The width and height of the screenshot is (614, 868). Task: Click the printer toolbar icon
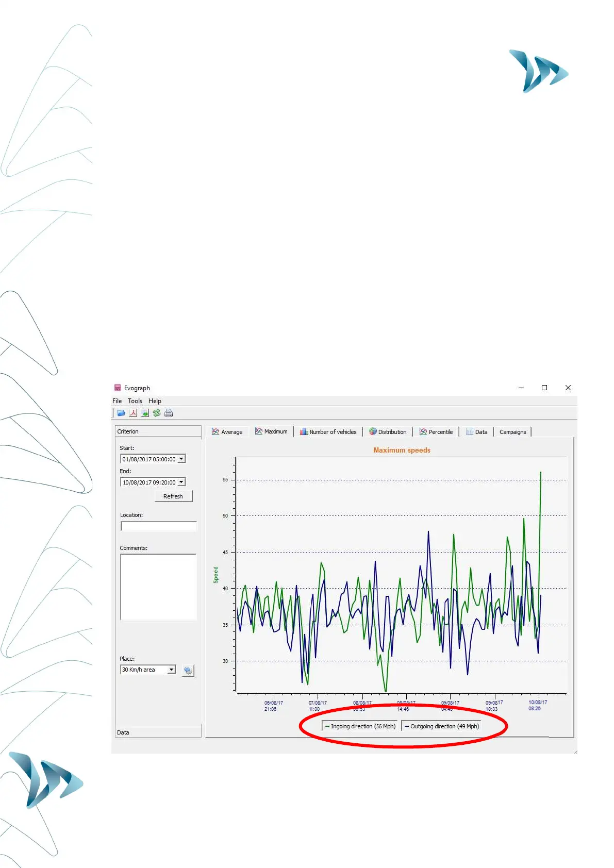click(169, 413)
